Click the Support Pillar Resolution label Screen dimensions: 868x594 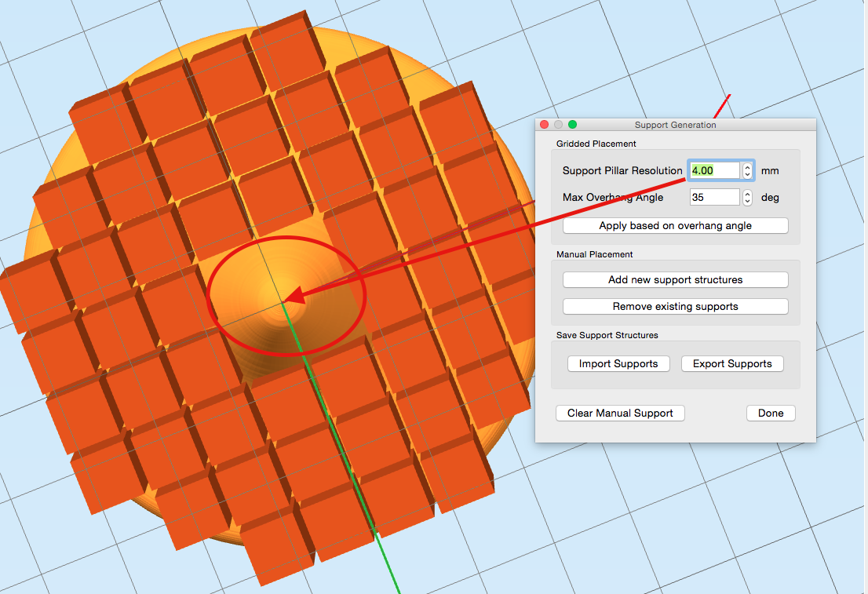point(622,170)
